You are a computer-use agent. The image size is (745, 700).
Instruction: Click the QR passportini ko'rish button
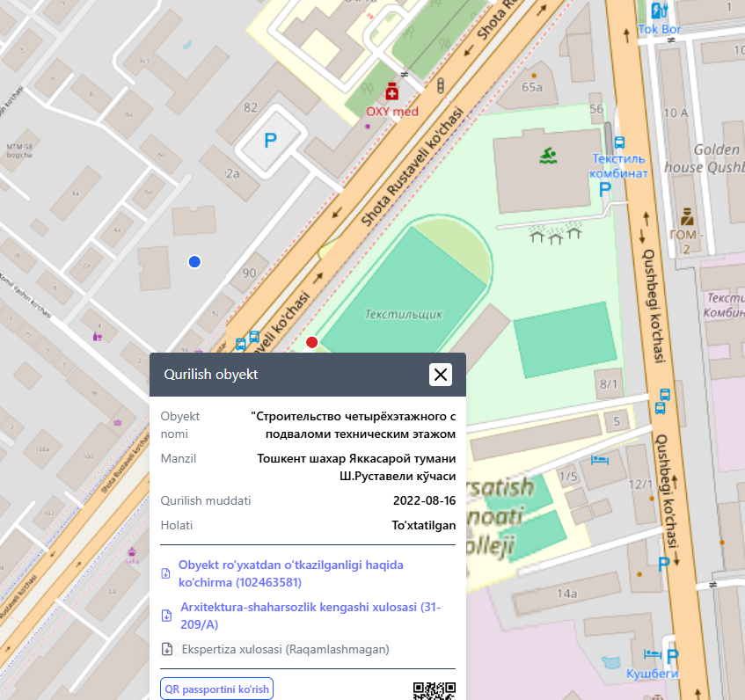click(216, 689)
